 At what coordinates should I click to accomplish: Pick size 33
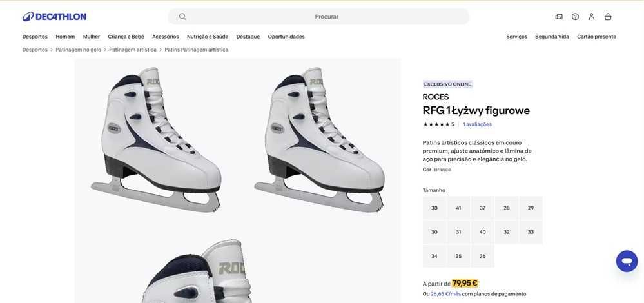tap(531, 232)
